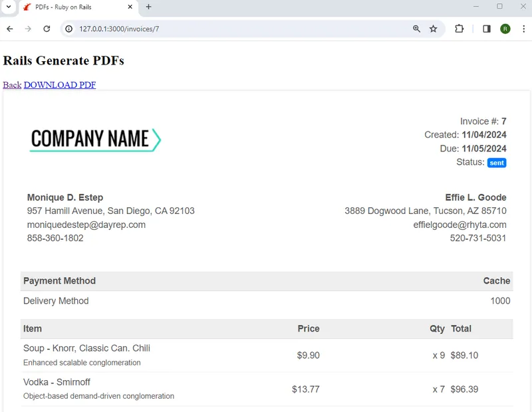Click email effielgoode@rhyta.com
Screen dimensions: 532x412
(460, 225)
